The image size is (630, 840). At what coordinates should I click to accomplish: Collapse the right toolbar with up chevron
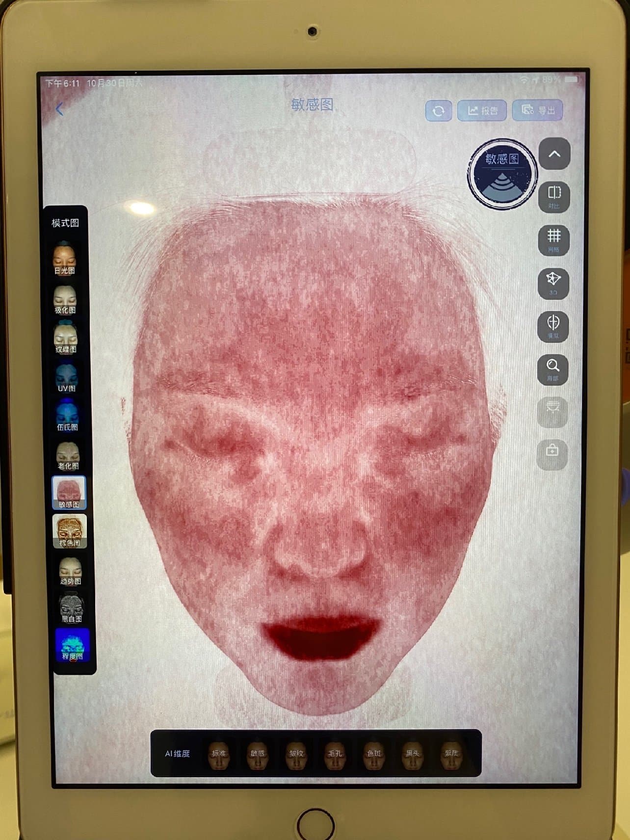tap(554, 154)
